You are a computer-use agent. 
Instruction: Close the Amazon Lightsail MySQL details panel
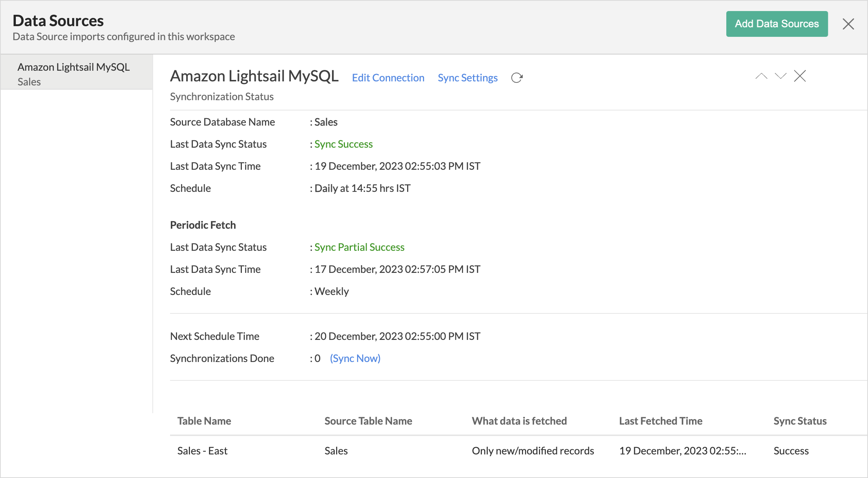(800, 76)
